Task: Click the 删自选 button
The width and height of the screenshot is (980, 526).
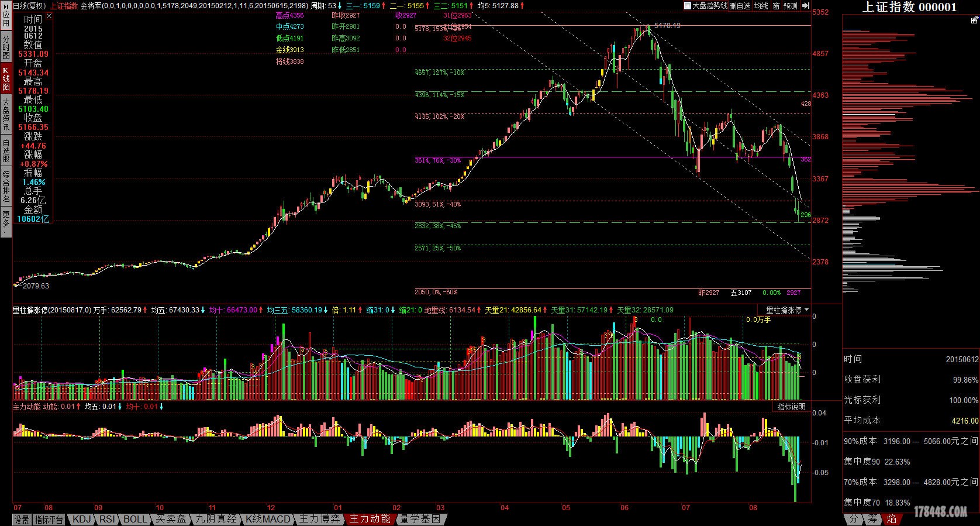Action: 740,5
